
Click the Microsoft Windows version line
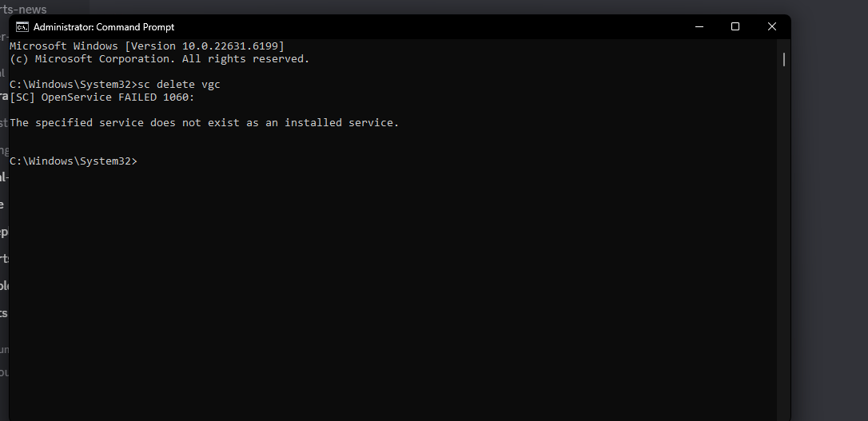pos(147,46)
